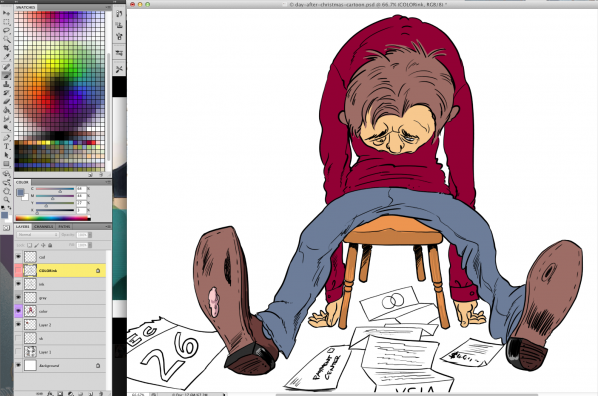Switch to the Channels tab

point(44,227)
